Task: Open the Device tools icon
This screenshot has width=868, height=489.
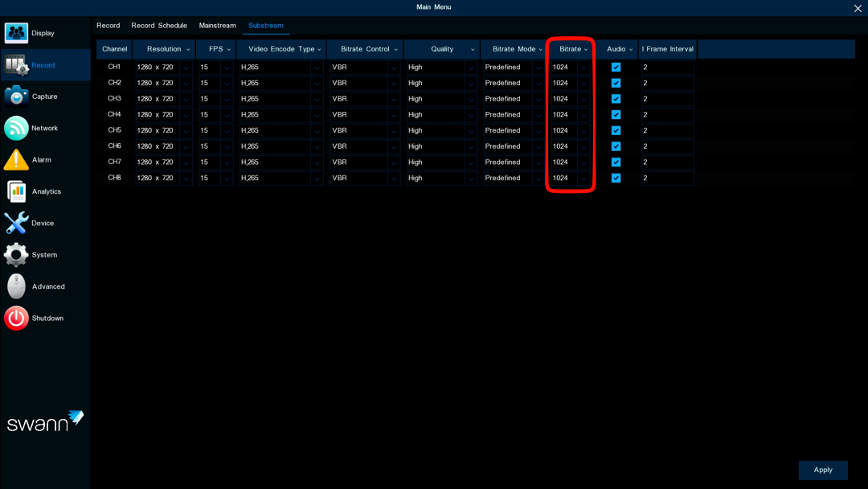Action: pyautogui.click(x=16, y=223)
